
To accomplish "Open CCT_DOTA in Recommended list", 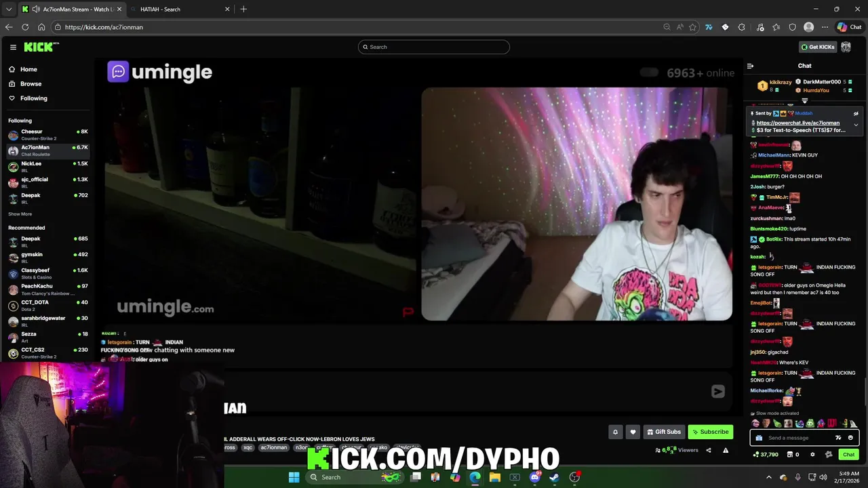I will (47, 305).
